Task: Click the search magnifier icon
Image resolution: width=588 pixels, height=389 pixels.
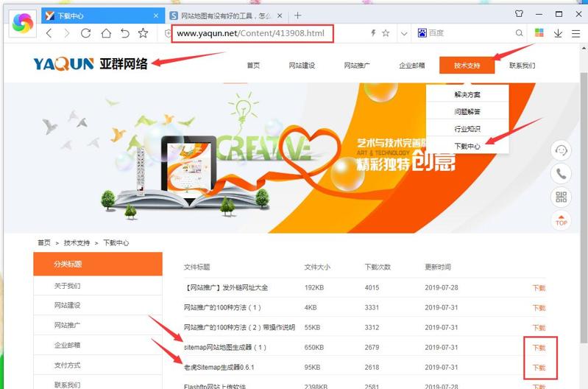Action: point(519,33)
